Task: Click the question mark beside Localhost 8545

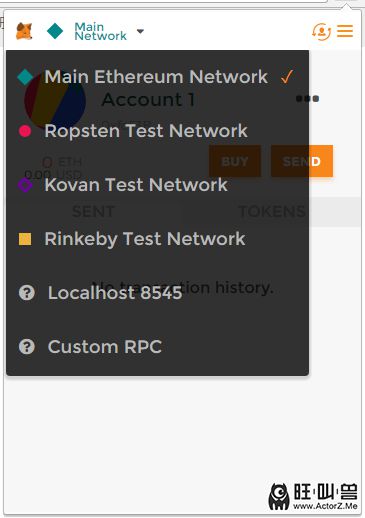Action: click(x=27, y=293)
